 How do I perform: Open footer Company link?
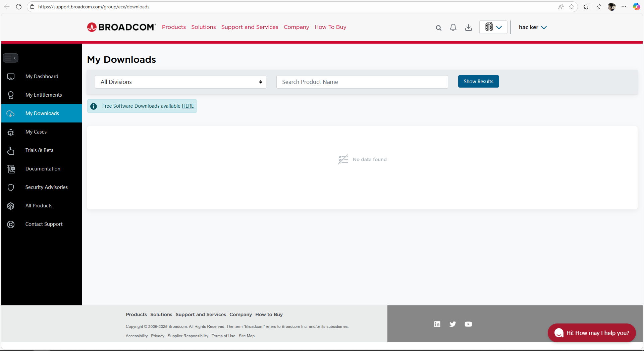240,315
